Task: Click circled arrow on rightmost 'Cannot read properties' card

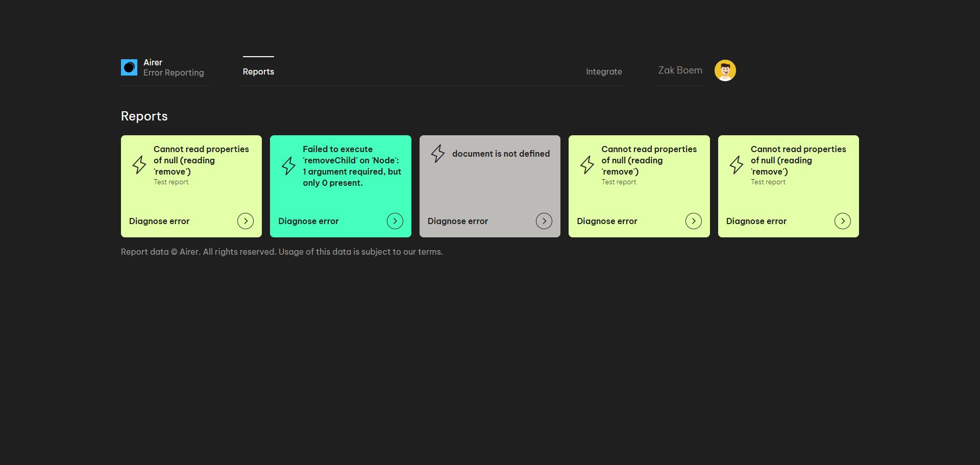Action: 843,221
